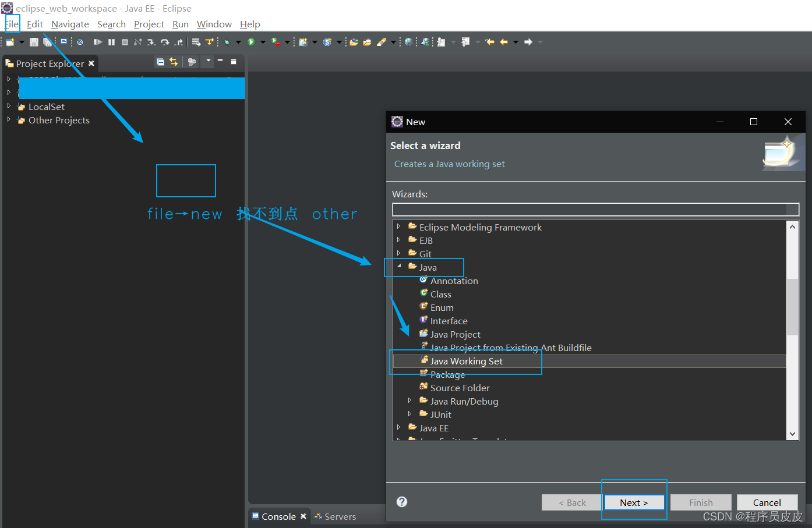The height and width of the screenshot is (528, 812).
Task: Open the Window menu
Action: click(214, 24)
